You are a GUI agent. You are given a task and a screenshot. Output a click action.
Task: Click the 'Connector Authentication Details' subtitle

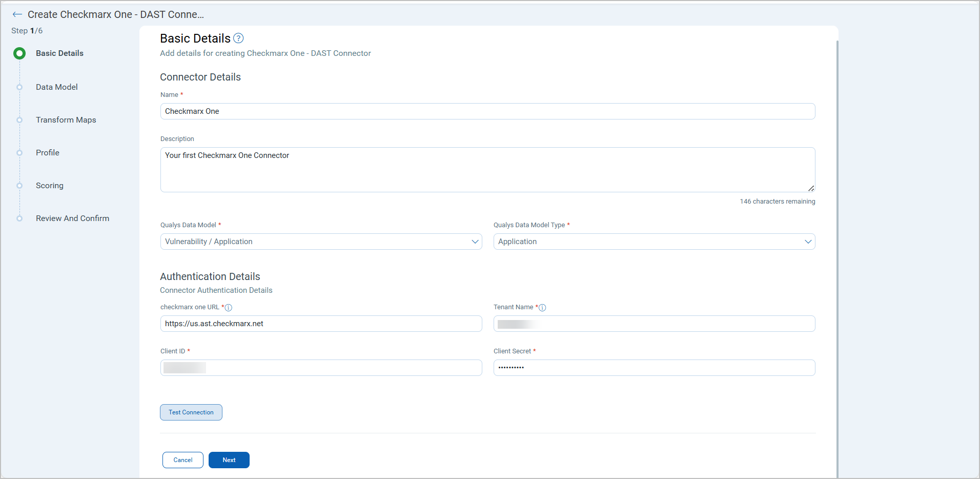tap(216, 290)
